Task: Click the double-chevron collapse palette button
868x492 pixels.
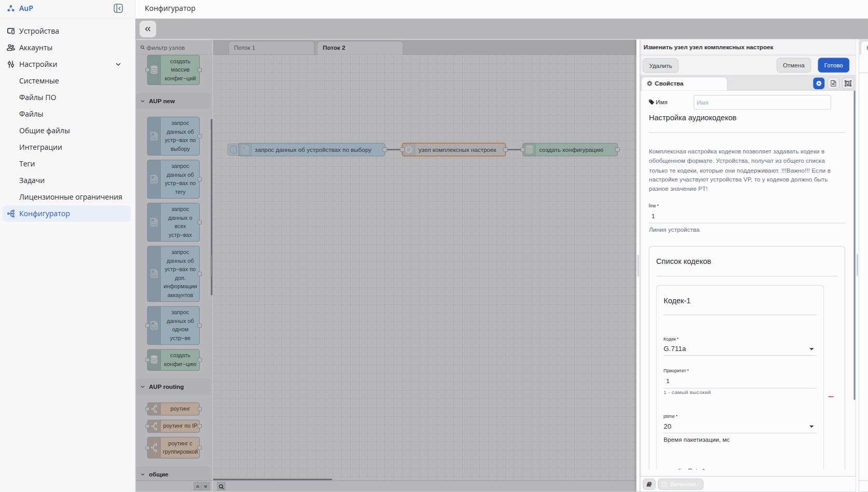Action: [x=148, y=29]
